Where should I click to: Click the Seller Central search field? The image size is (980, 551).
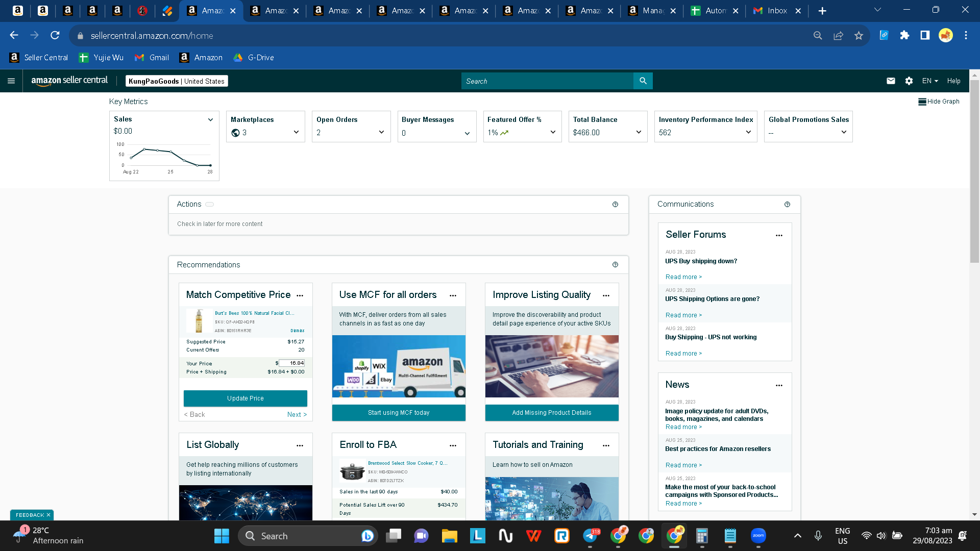547,81
